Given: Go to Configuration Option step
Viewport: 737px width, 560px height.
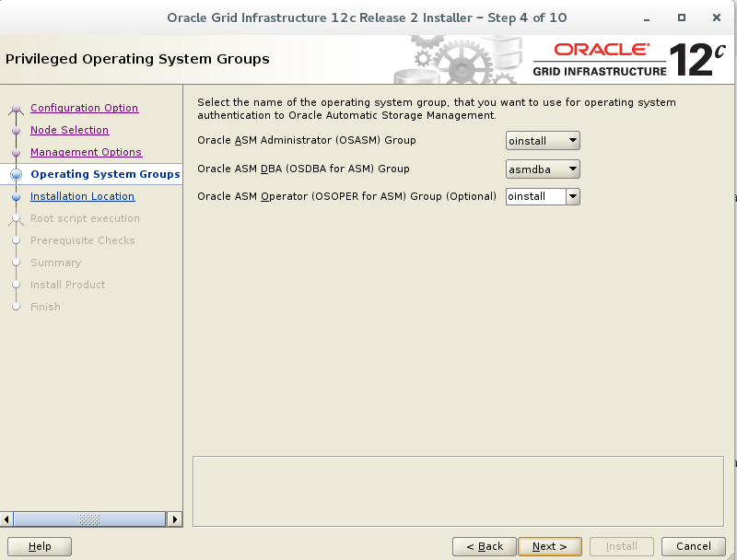Looking at the screenshot, I should [x=84, y=108].
